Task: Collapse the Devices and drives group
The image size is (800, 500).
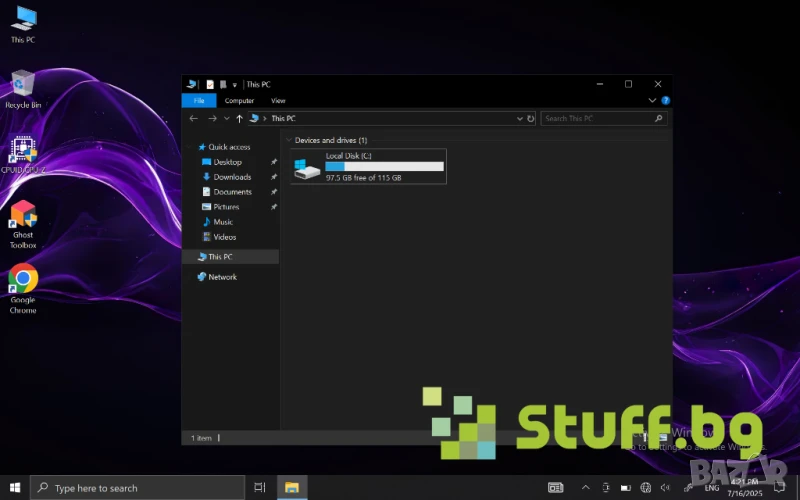Action: pyautogui.click(x=289, y=141)
